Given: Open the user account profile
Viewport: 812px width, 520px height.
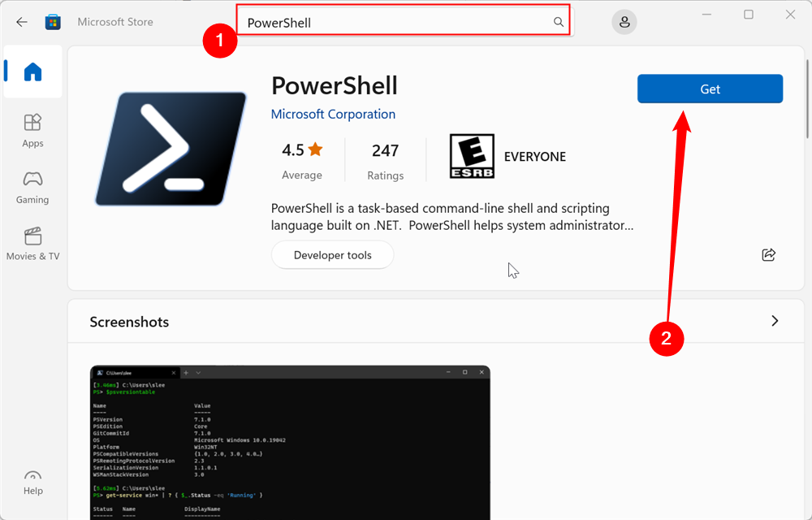Looking at the screenshot, I should coord(624,22).
